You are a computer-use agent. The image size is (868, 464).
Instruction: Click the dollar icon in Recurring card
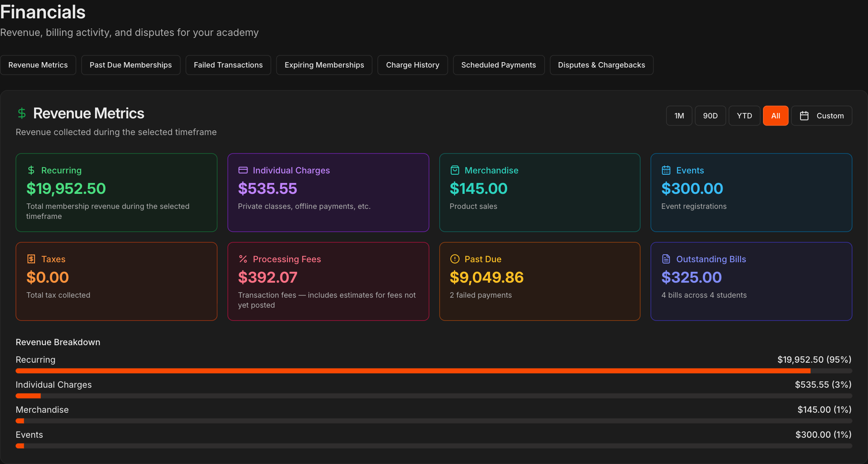point(31,170)
